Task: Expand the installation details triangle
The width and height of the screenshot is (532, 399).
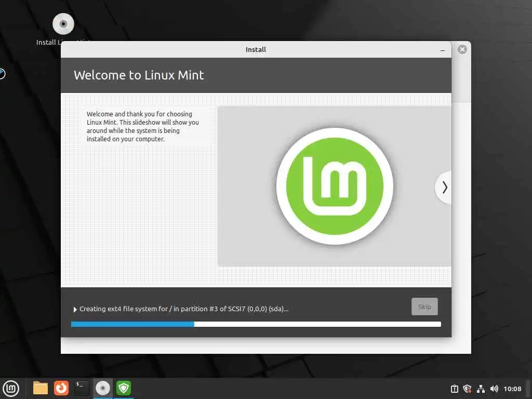Action: pos(75,310)
